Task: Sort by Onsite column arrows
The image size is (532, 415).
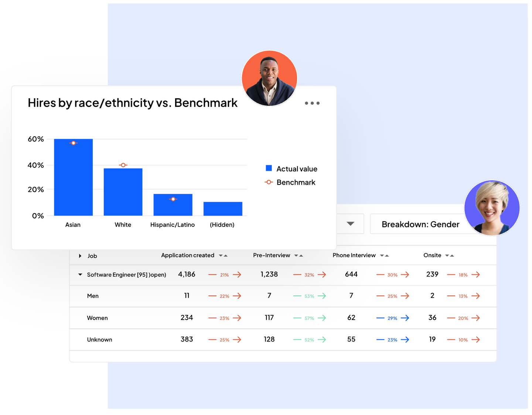Action: point(449,256)
